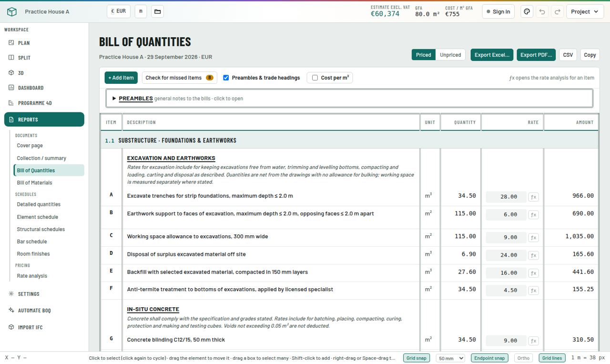Expand the Preambles general notes section
This screenshot has height=364, width=610.
click(x=350, y=99)
